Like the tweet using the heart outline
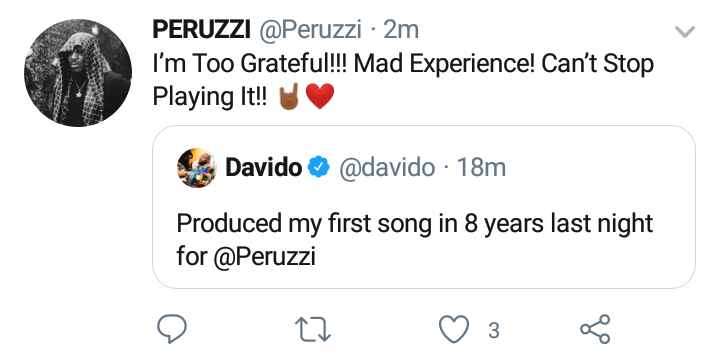Screen dimensions: 720x360 (x=454, y=329)
